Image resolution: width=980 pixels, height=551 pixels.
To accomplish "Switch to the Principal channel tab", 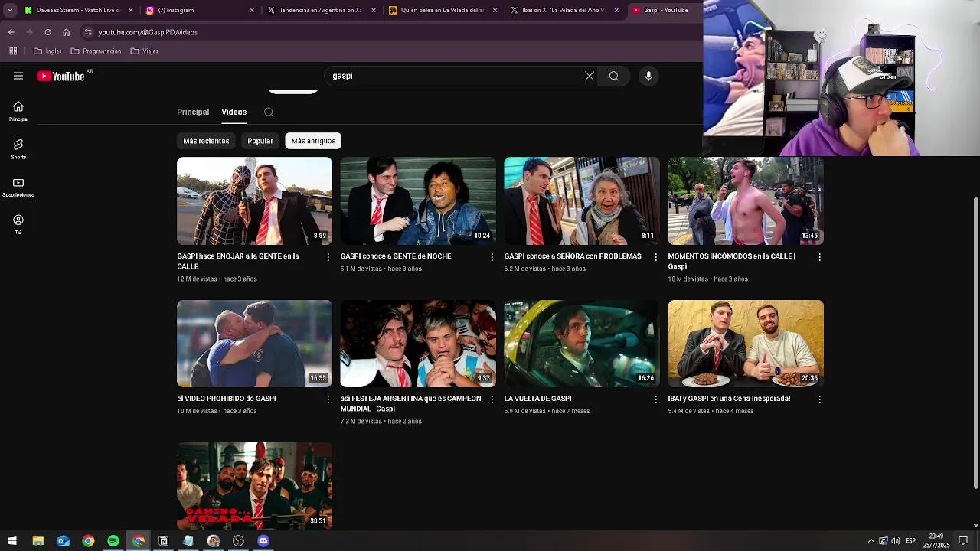I will (193, 112).
